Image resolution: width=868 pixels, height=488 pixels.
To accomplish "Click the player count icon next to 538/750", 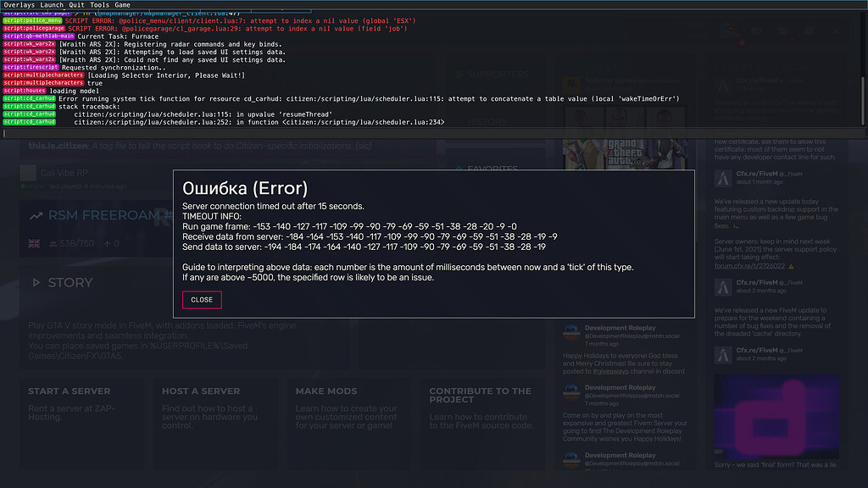I will (53, 243).
